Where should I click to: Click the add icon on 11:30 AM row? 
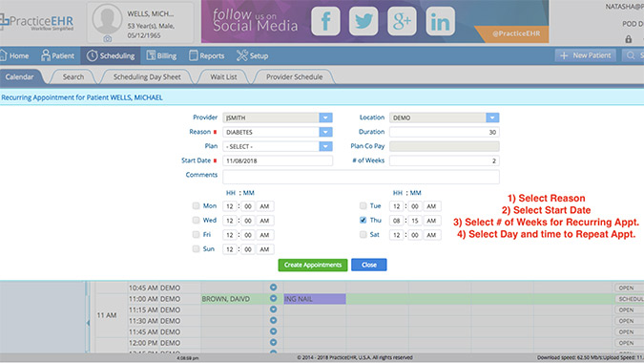coord(273,320)
